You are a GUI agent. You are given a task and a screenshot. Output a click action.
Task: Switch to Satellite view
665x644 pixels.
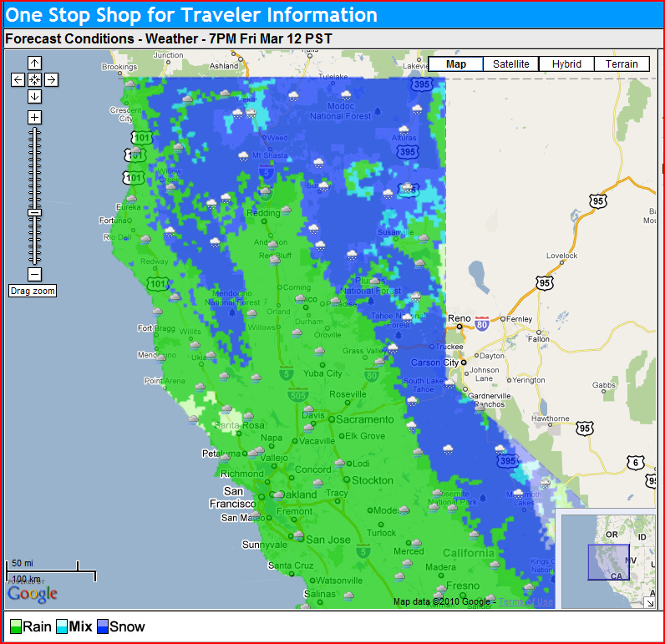510,64
